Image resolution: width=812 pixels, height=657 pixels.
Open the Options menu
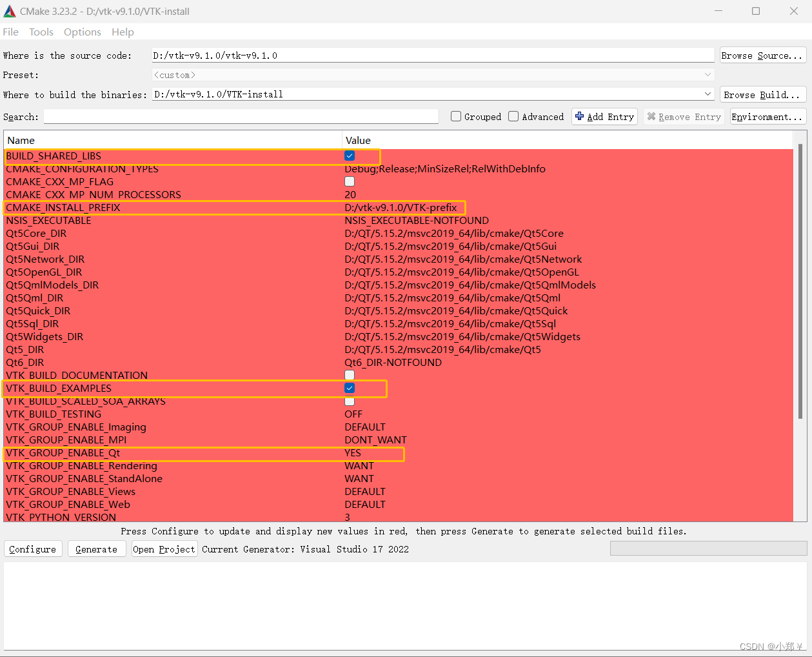[83, 32]
